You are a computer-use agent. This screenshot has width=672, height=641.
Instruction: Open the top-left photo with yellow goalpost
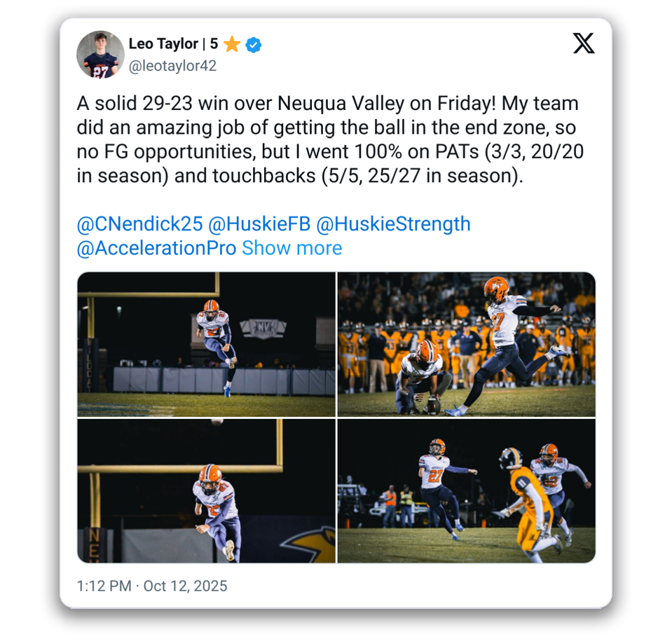pyautogui.click(x=206, y=345)
